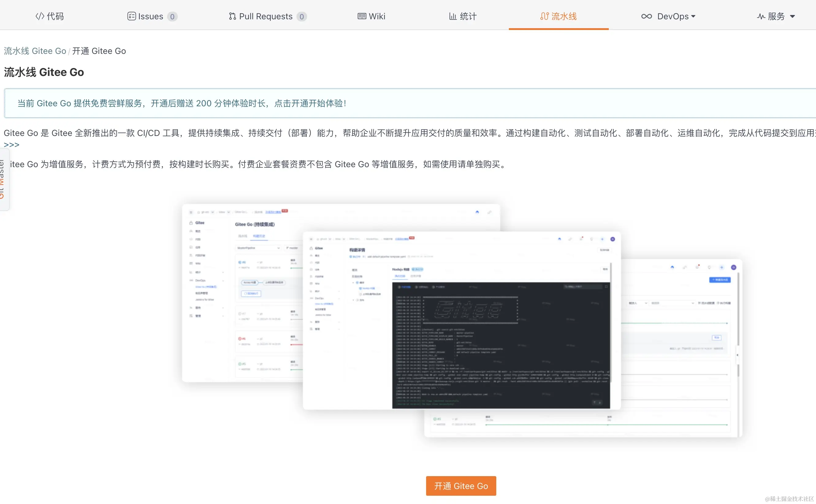This screenshot has width=816, height=504.
Task: Go to 流水线 Gitee Go breadcrumb link
Action: (x=35, y=51)
